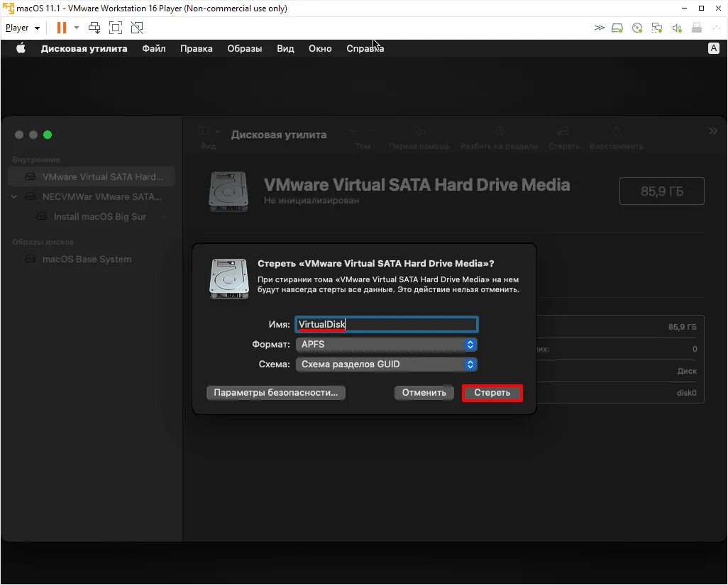This screenshot has width=728, height=585.
Task: Open the Справка menu
Action: pos(365,48)
